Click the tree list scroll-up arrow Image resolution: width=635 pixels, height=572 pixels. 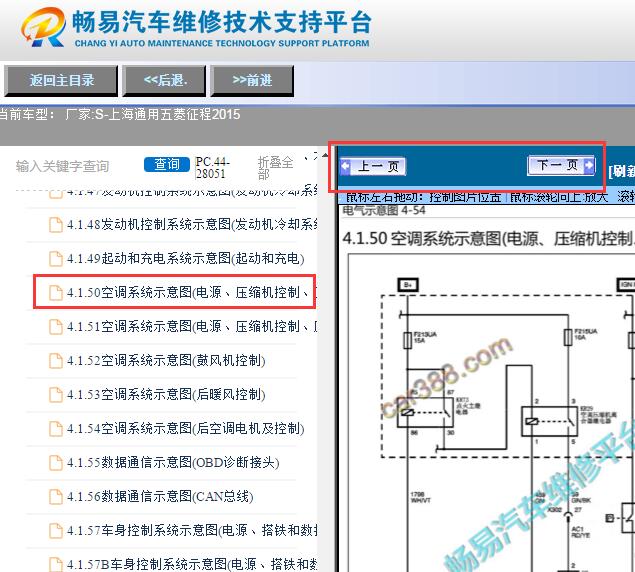pos(325,156)
